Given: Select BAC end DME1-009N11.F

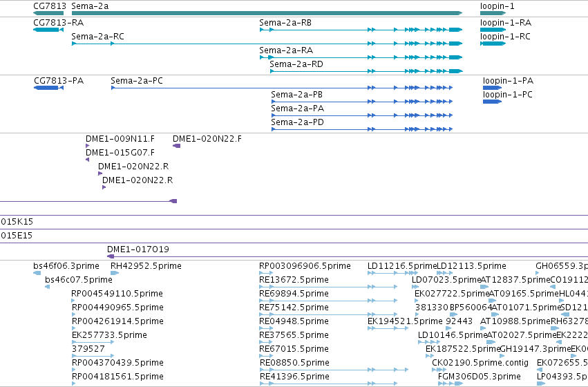Looking at the screenshot, I should point(120,139).
